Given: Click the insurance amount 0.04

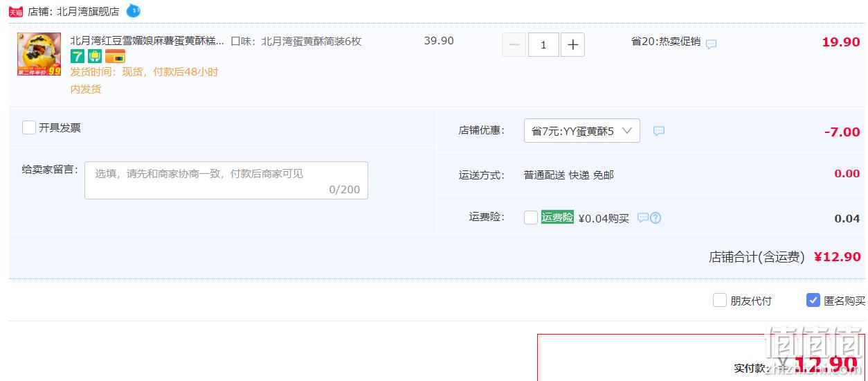Looking at the screenshot, I should [x=847, y=218].
